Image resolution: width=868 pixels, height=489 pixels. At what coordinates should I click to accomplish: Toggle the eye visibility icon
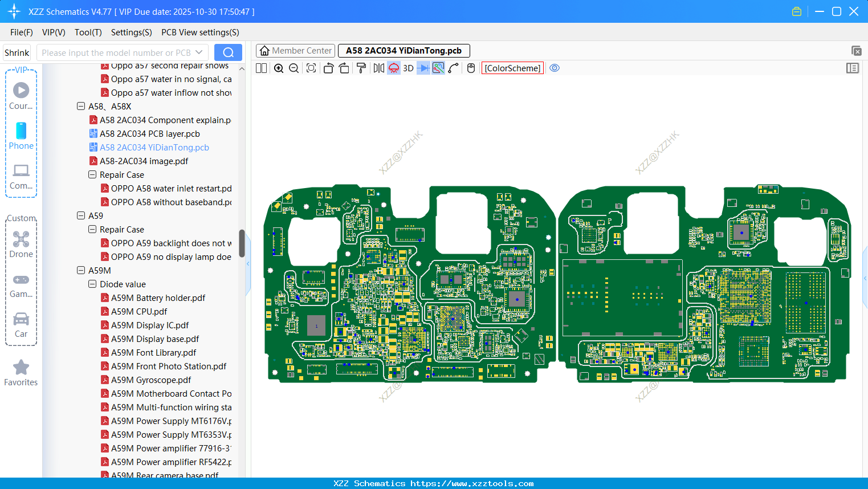click(555, 68)
